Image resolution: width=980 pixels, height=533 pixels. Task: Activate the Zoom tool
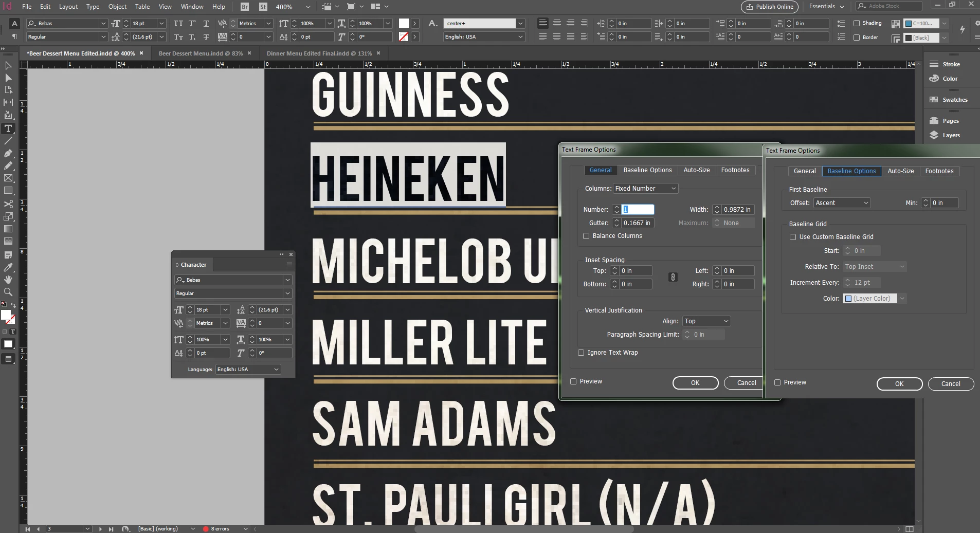click(8, 292)
